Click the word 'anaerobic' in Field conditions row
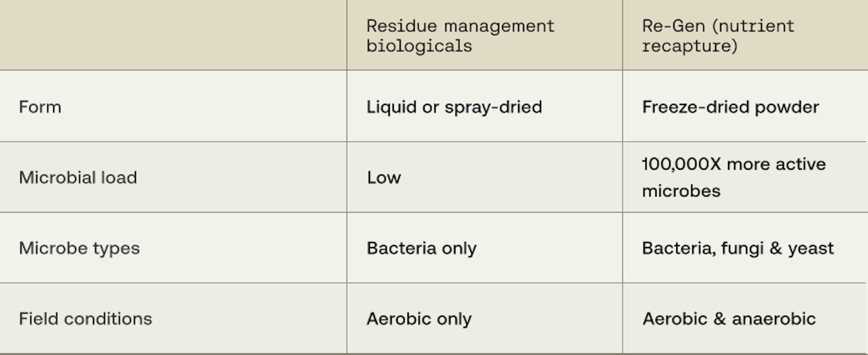Image resolution: width=868 pixels, height=355 pixels. pos(774,319)
